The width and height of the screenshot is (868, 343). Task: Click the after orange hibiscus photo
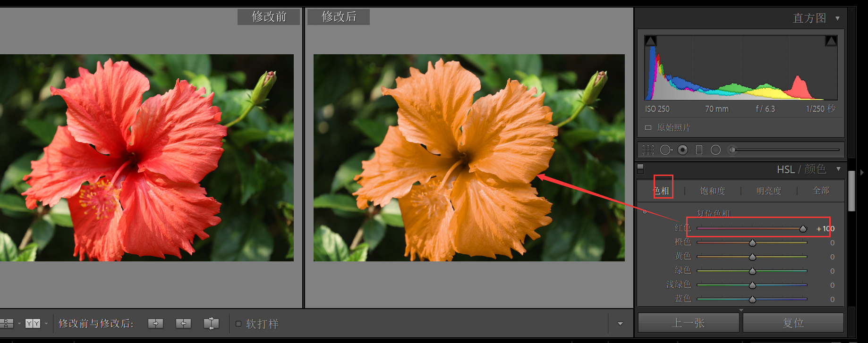click(469, 158)
